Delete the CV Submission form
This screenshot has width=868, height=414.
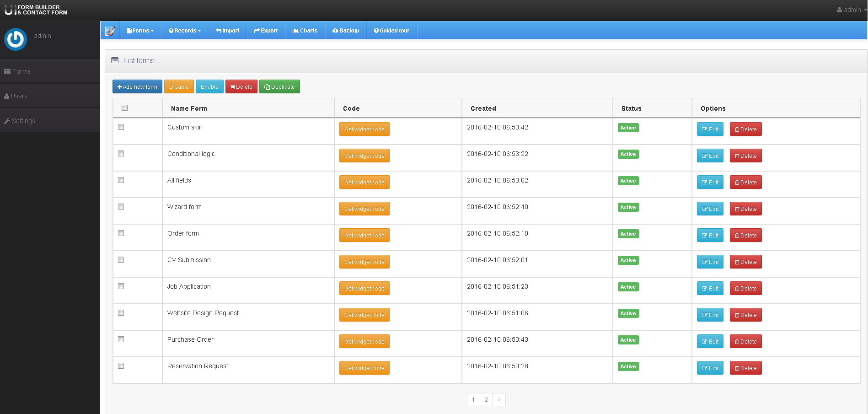[x=746, y=262]
